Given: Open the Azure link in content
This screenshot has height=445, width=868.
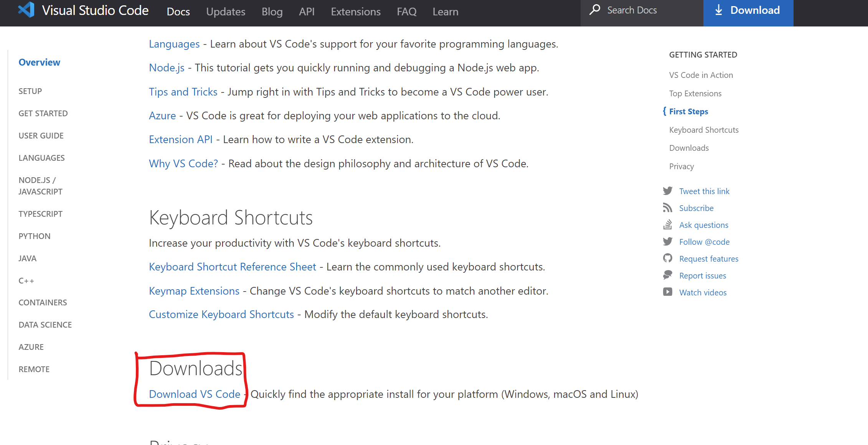Looking at the screenshot, I should pos(162,116).
